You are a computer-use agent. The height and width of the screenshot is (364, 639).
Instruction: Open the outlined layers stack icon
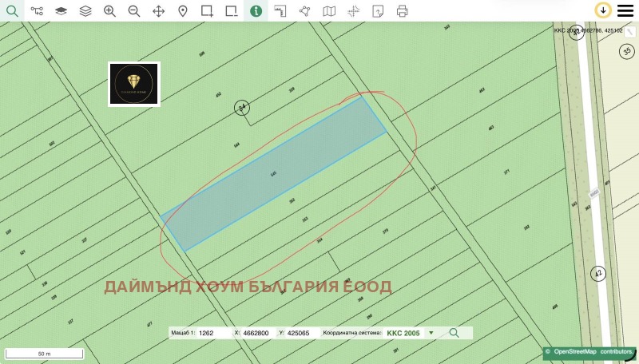(85, 11)
